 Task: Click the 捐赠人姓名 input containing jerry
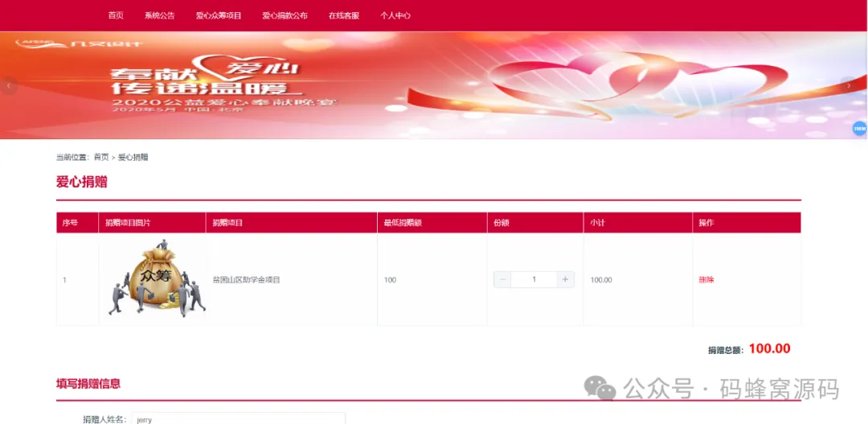click(x=238, y=418)
